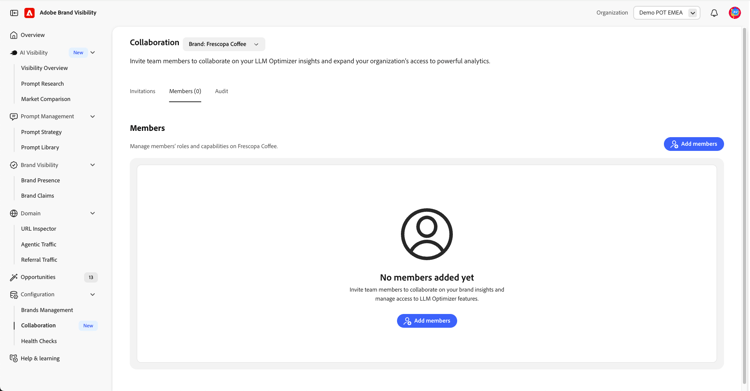Click the large empty-state user icon
This screenshot has width=750, height=391.
427,234
